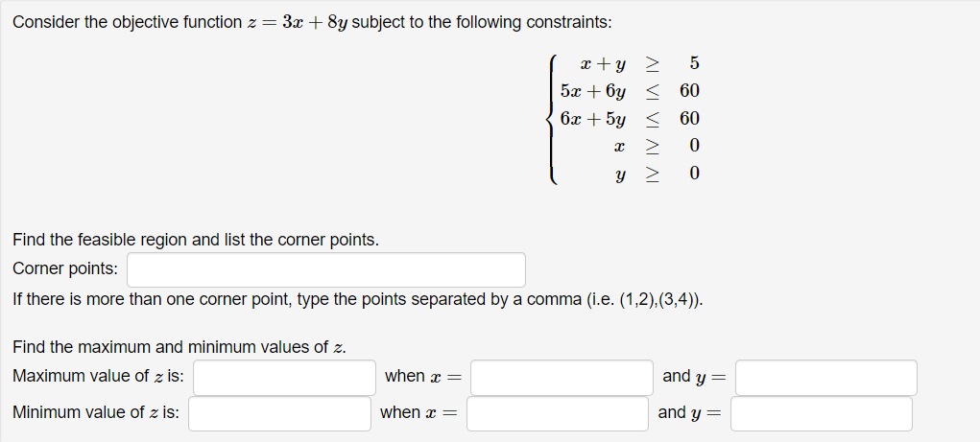The image size is (980, 442).
Task: Click the curly brace beside the constraints
Action: click(551, 119)
